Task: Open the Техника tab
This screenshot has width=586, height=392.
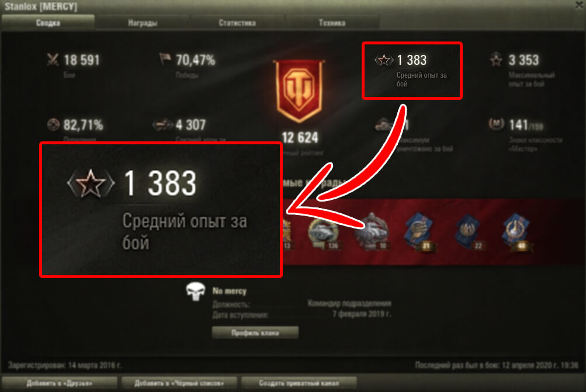Action: pos(332,23)
